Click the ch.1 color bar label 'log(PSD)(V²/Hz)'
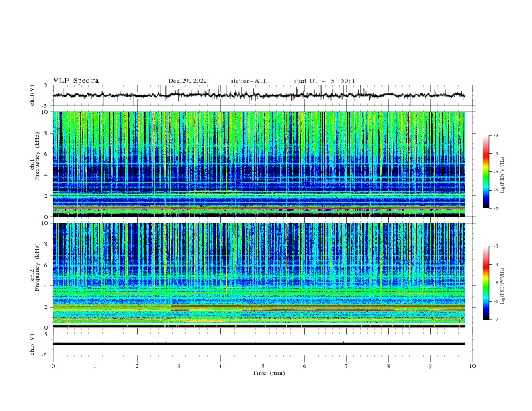 (502, 175)
